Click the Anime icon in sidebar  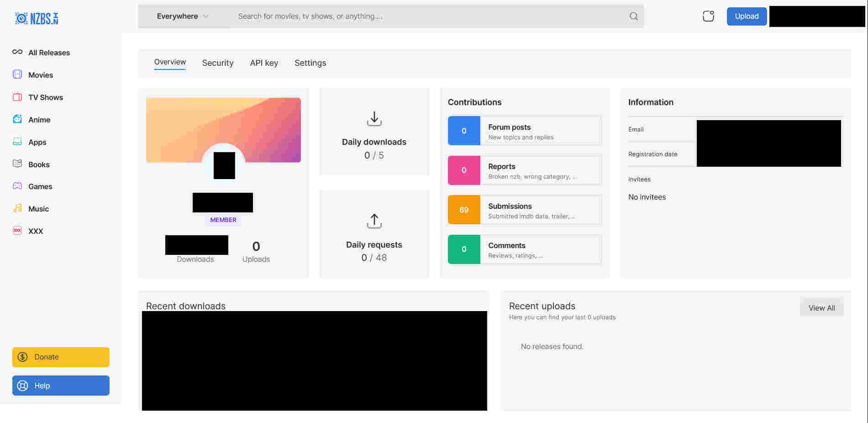(17, 119)
